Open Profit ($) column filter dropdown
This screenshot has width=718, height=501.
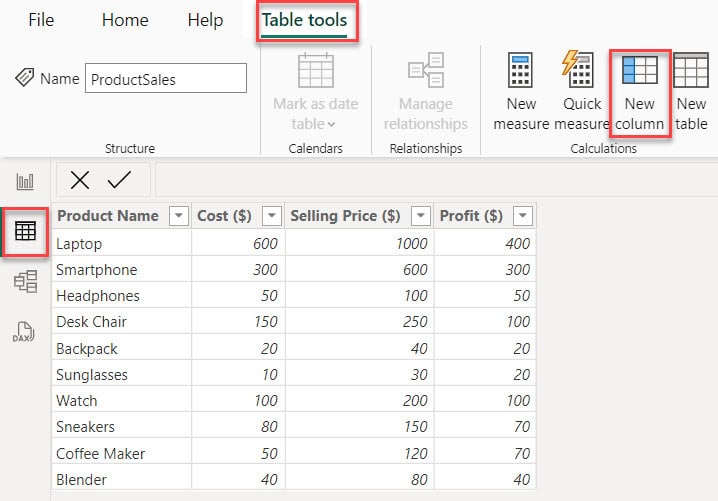coord(523,216)
